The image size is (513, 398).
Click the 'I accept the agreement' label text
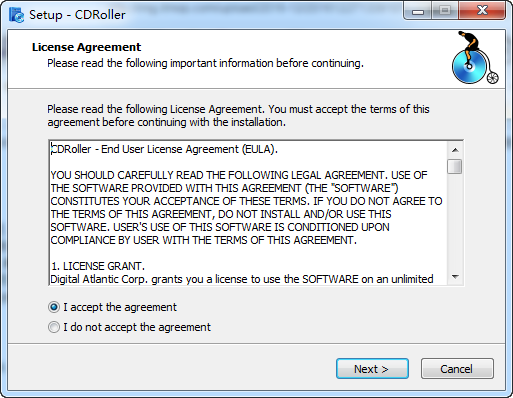120,307
